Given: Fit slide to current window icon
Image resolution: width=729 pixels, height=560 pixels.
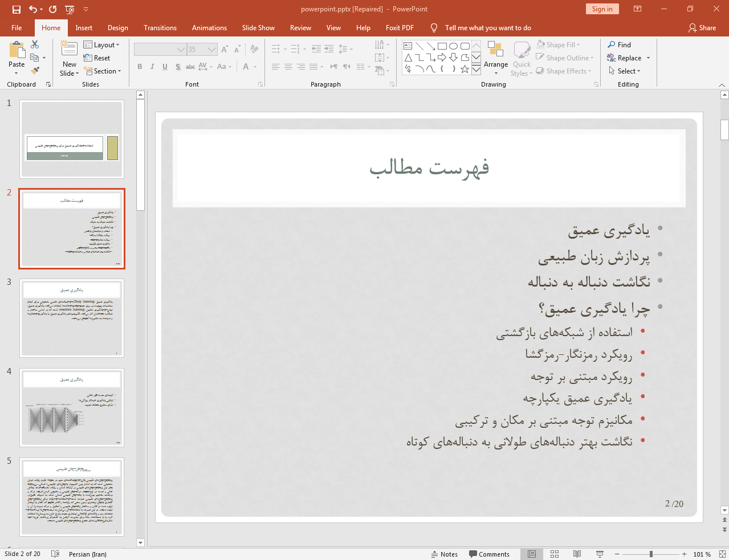Looking at the screenshot, I should point(722,554).
